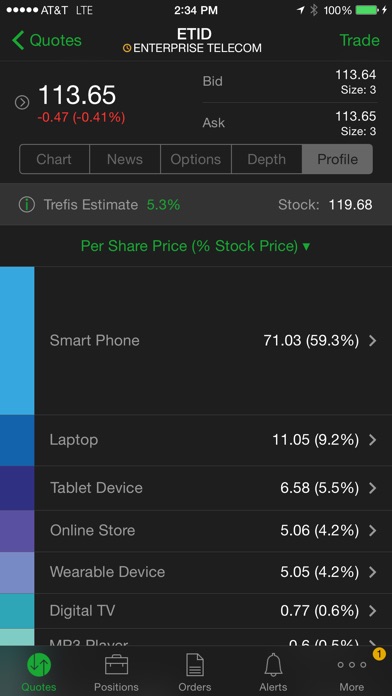Open Per Share Price dropdown
The height and width of the screenshot is (696, 392).
pyautogui.click(x=195, y=245)
